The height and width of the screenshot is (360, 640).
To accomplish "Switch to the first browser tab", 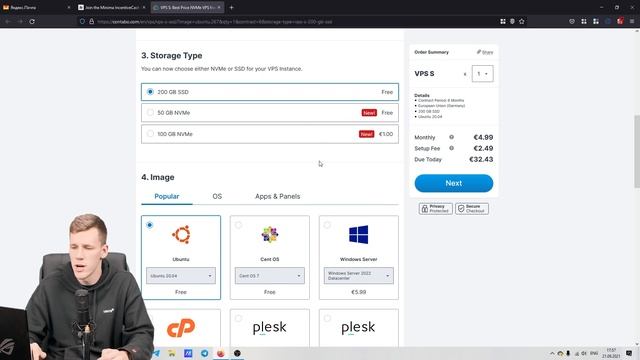I will point(37,7).
